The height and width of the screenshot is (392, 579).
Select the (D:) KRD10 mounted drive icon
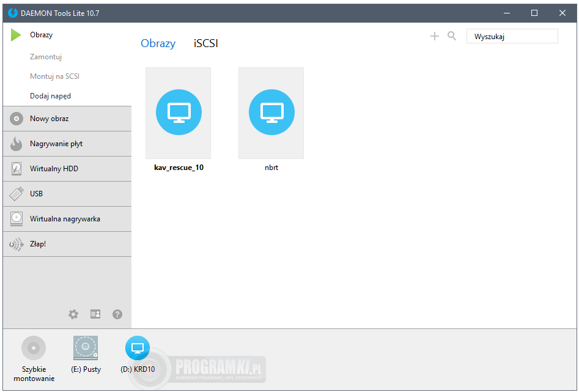[x=138, y=348]
